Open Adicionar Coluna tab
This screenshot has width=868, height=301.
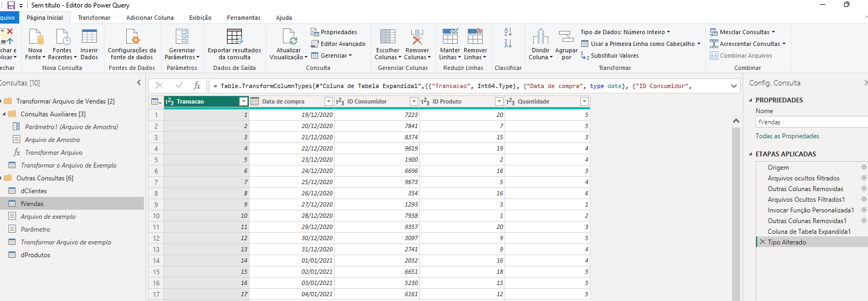[x=150, y=18]
